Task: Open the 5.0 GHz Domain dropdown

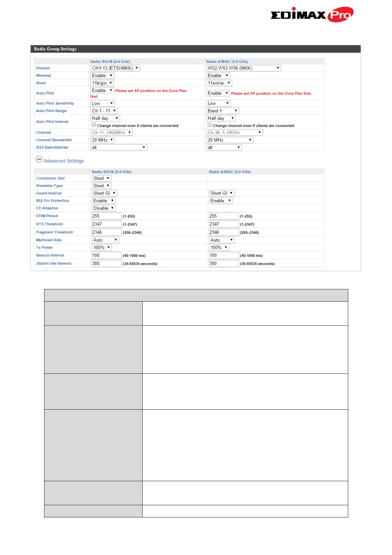Action: click(243, 68)
